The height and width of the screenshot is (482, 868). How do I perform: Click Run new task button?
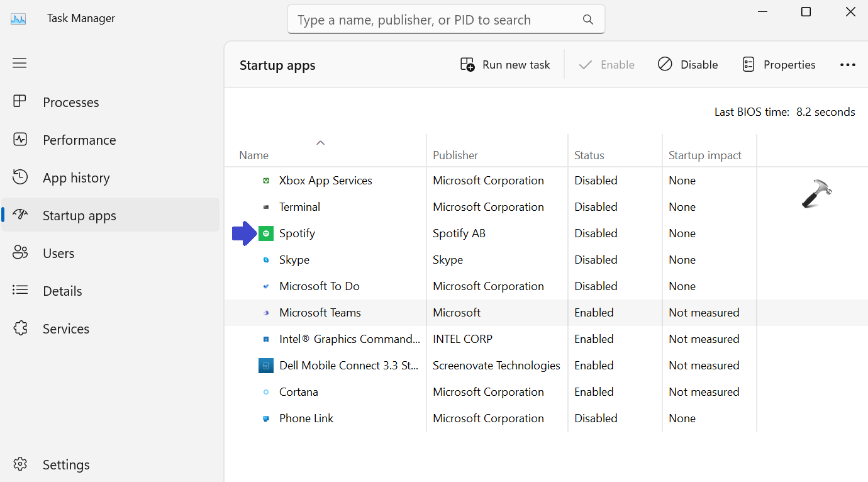505,65
